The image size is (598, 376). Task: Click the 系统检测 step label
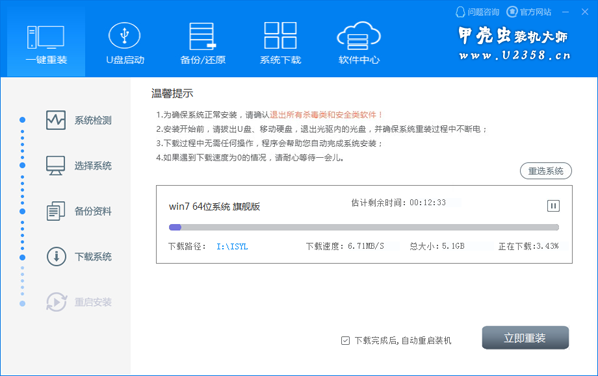click(93, 121)
